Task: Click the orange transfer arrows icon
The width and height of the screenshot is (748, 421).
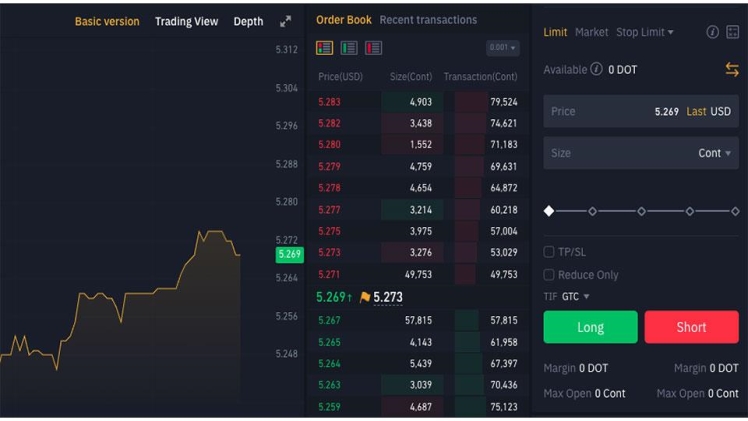Action: [x=732, y=69]
